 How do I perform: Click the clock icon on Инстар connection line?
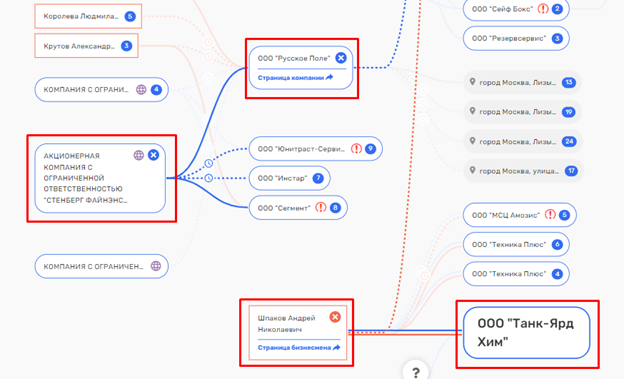click(209, 178)
